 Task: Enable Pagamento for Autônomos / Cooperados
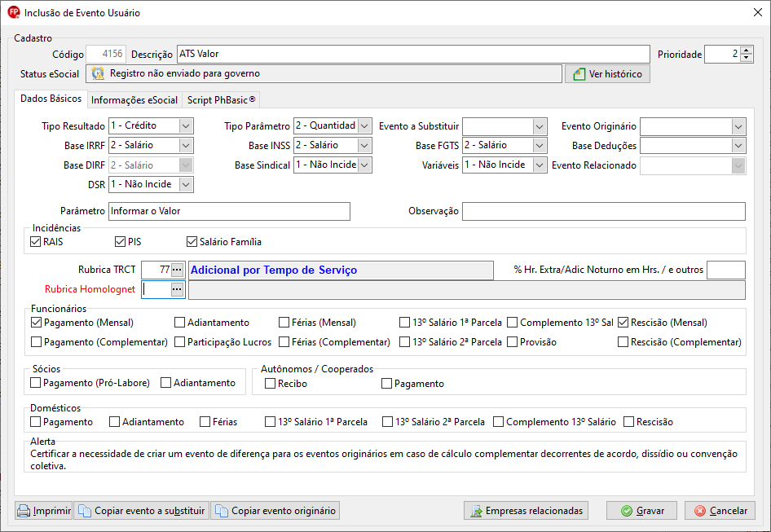(x=386, y=384)
